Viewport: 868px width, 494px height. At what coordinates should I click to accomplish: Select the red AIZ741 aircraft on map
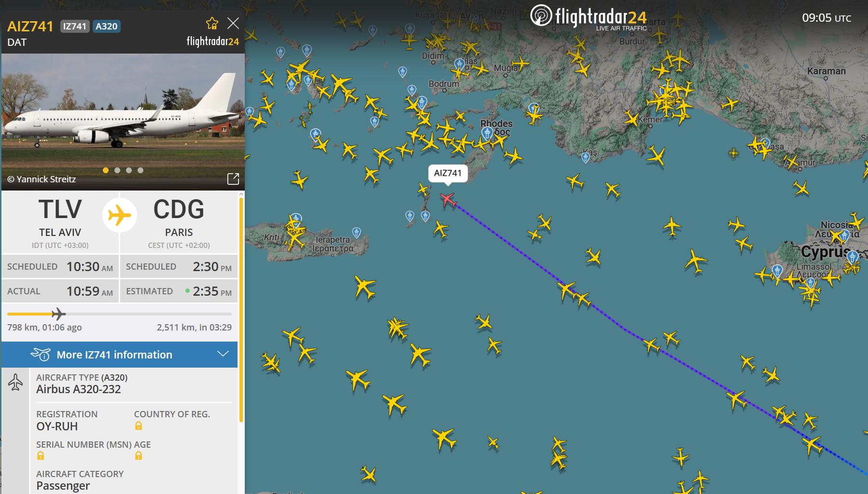[448, 199]
